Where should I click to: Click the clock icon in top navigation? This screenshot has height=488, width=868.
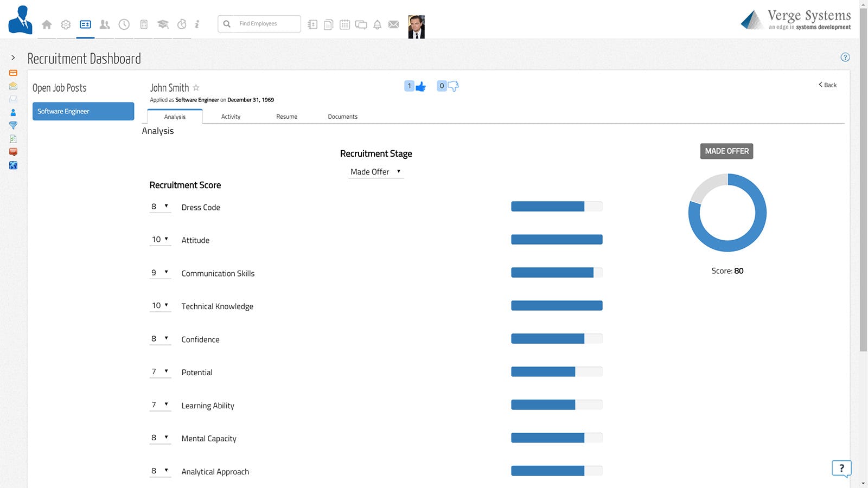click(124, 24)
